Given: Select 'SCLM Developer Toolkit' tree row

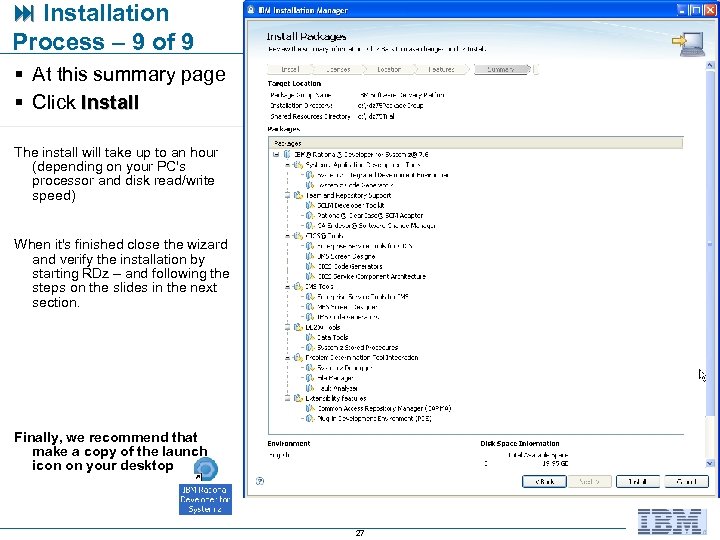Looking at the screenshot, I should pyautogui.click(x=351, y=205).
